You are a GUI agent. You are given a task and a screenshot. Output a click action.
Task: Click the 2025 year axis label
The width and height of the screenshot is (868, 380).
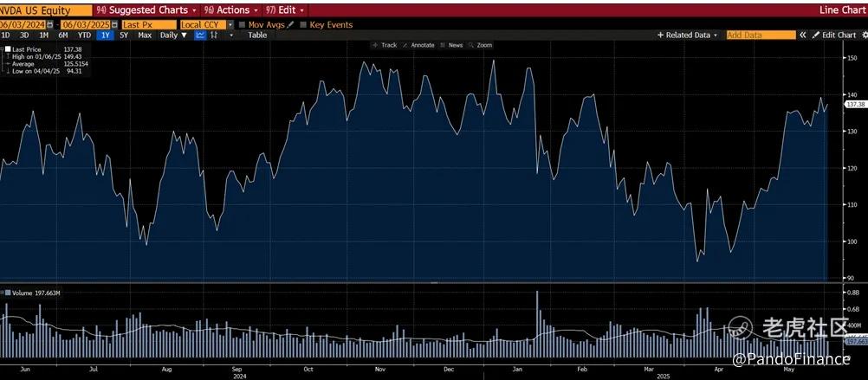point(662,377)
